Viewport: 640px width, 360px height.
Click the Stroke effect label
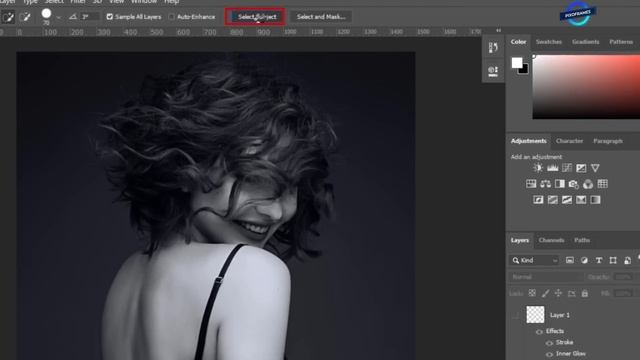[x=564, y=342]
